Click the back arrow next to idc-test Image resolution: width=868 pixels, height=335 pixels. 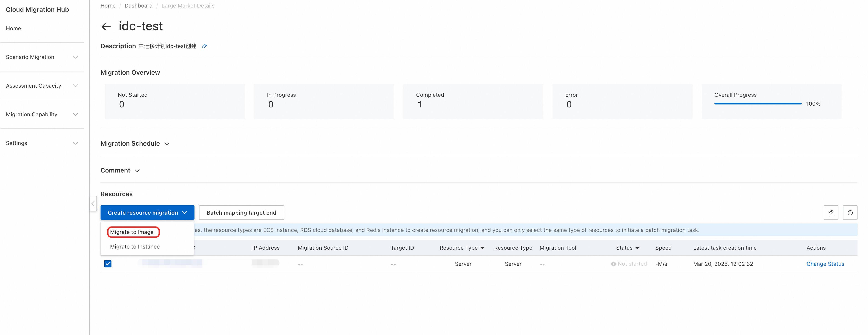pyautogui.click(x=106, y=27)
